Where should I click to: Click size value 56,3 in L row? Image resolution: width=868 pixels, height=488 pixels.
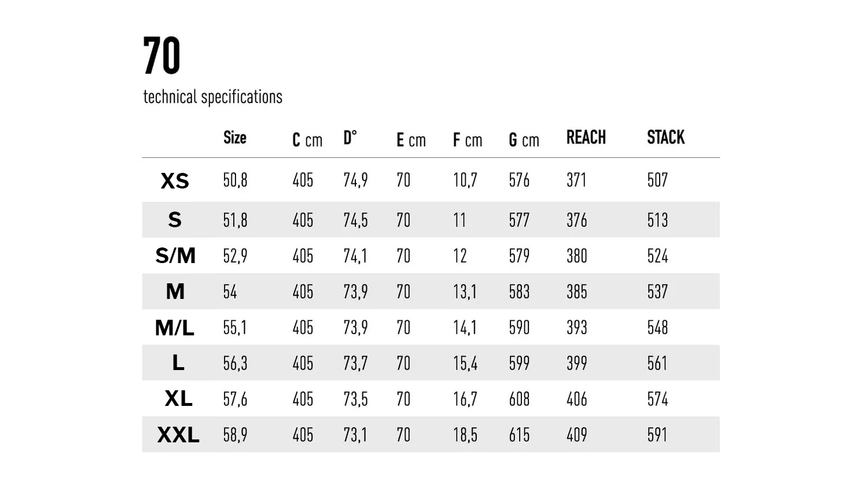point(235,363)
